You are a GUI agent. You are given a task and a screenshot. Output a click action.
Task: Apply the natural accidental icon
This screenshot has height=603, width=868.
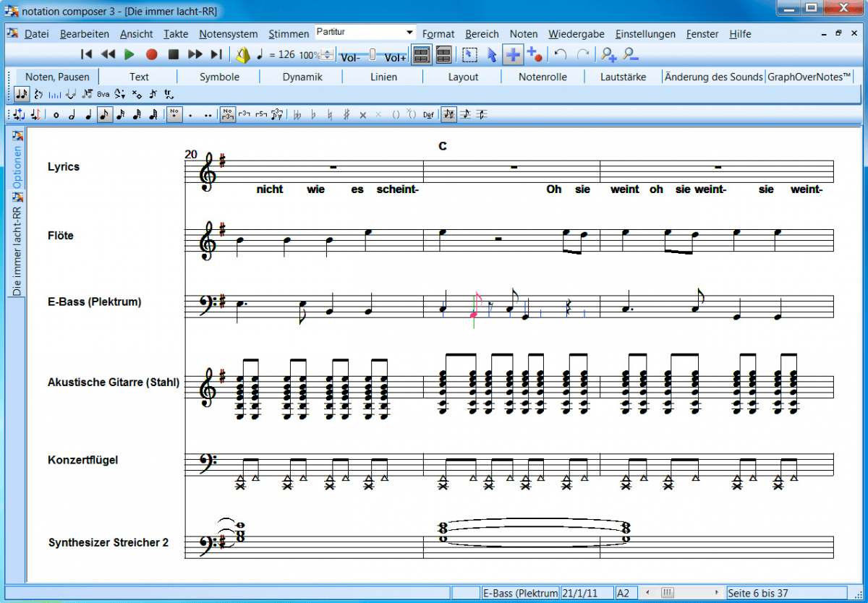coord(330,114)
